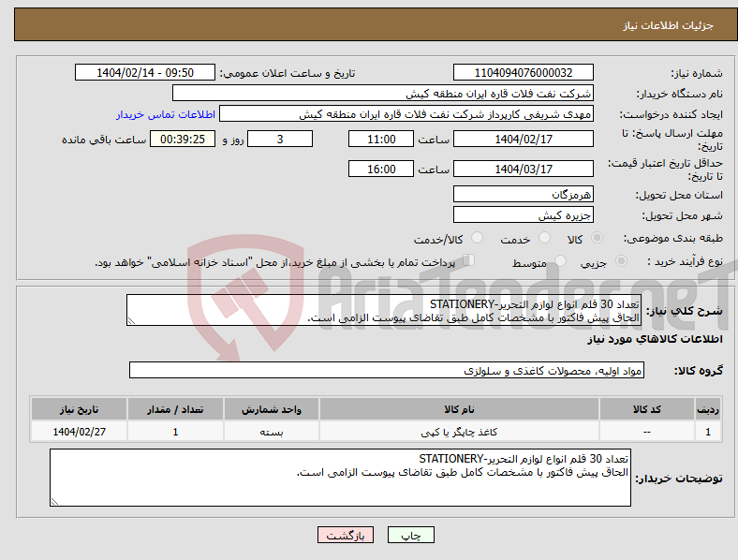Click the requester field مهدی شریفی
Image resolution: width=738 pixels, height=560 pixels.
[x=406, y=114]
